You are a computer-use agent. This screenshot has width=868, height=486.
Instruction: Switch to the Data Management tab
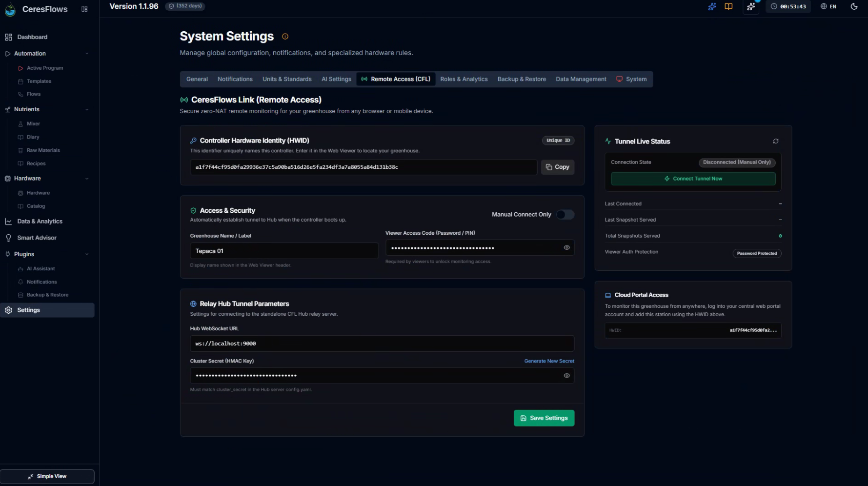581,79
